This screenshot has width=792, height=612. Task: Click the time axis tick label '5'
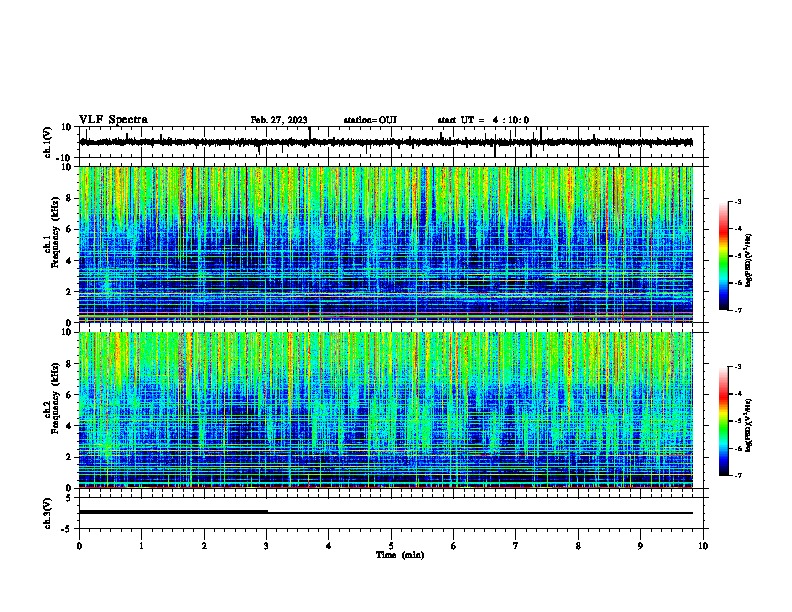391,546
